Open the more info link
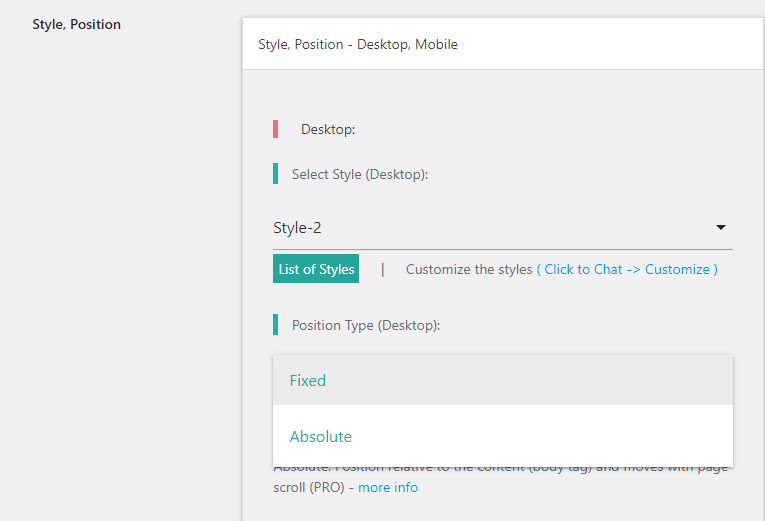 click(x=388, y=488)
